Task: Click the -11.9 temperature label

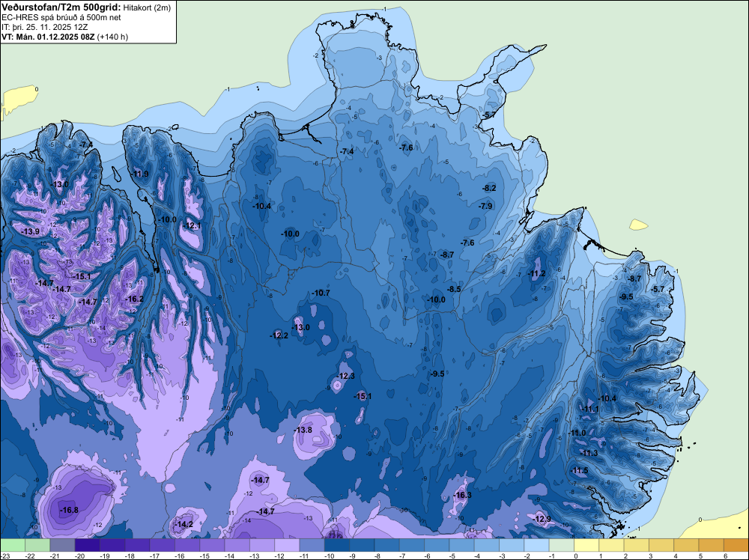Action: click(x=139, y=174)
